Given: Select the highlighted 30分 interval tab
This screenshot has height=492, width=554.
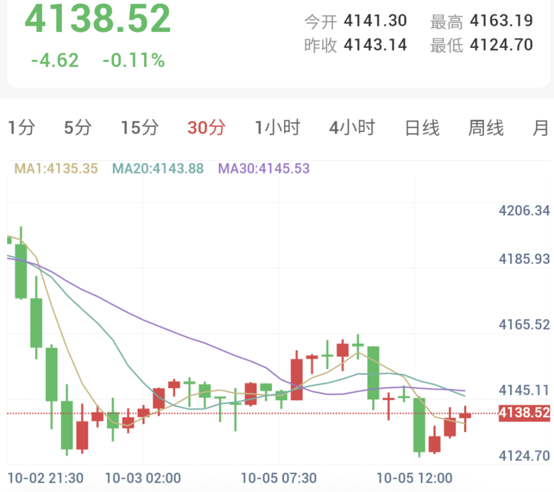Looking at the screenshot, I should [x=206, y=128].
